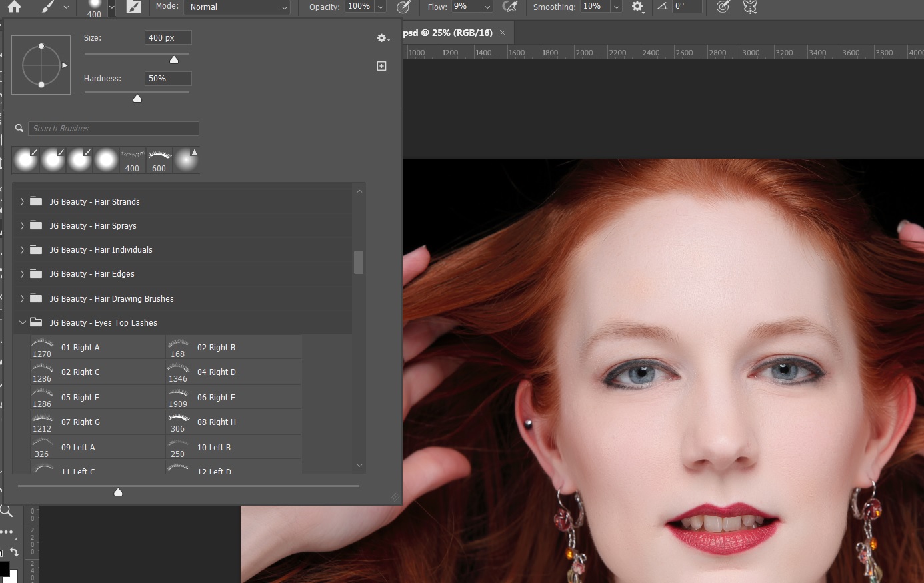Open smoothing options gear icon
This screenshot has width=924, height=583.
(637, 7)
